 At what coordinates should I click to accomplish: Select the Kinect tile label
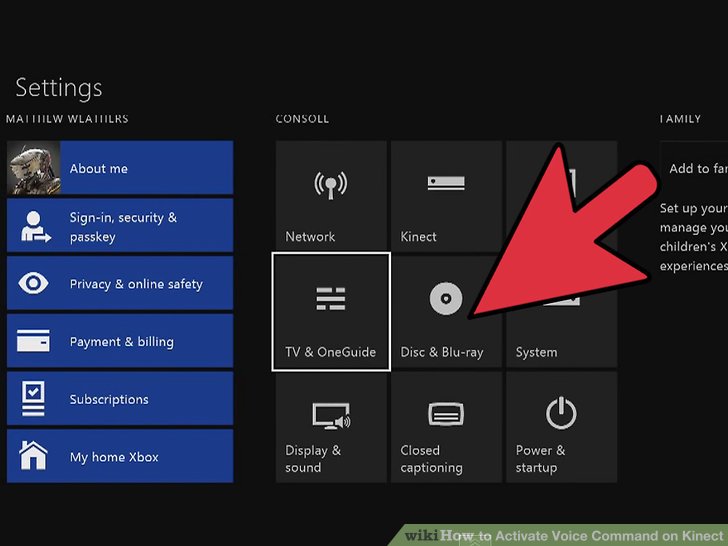(418, 237)
